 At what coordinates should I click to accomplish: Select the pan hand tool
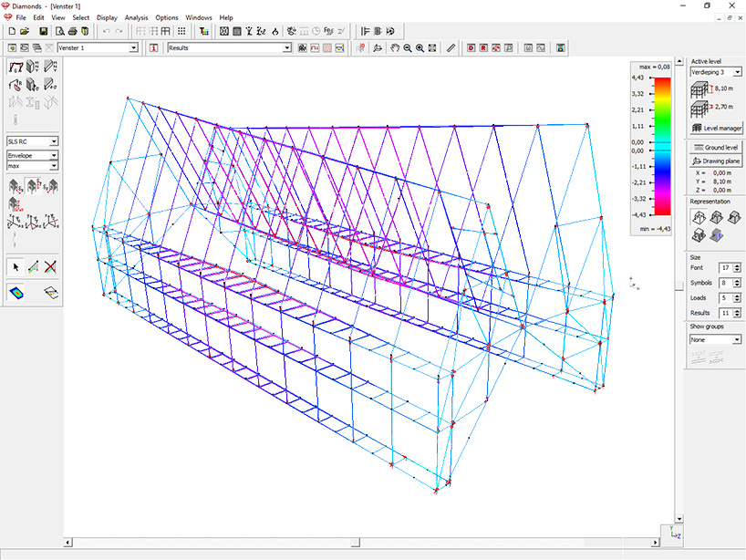395,47
